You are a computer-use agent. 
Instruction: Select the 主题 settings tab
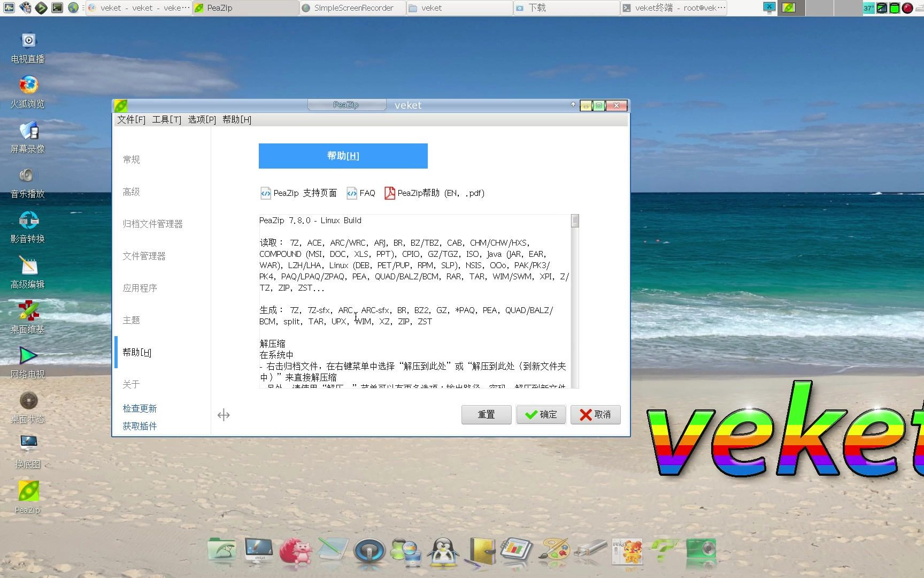pos(132,320)
